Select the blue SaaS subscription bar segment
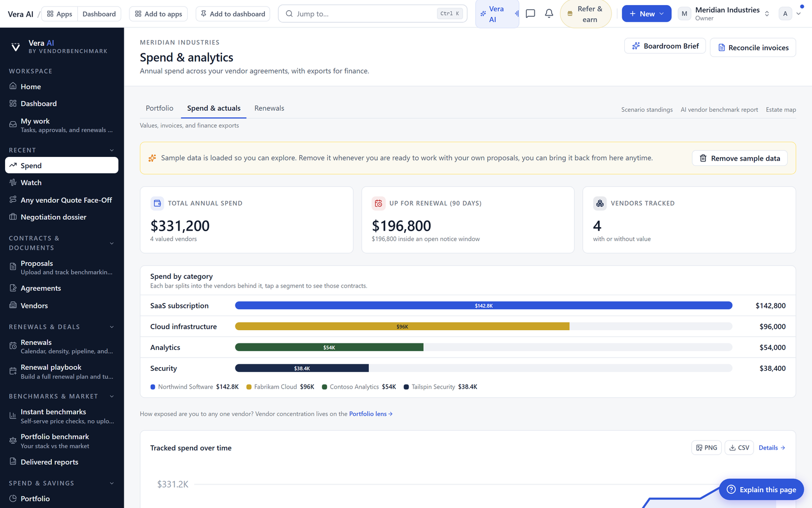812x508 pixels. (484, 305)
